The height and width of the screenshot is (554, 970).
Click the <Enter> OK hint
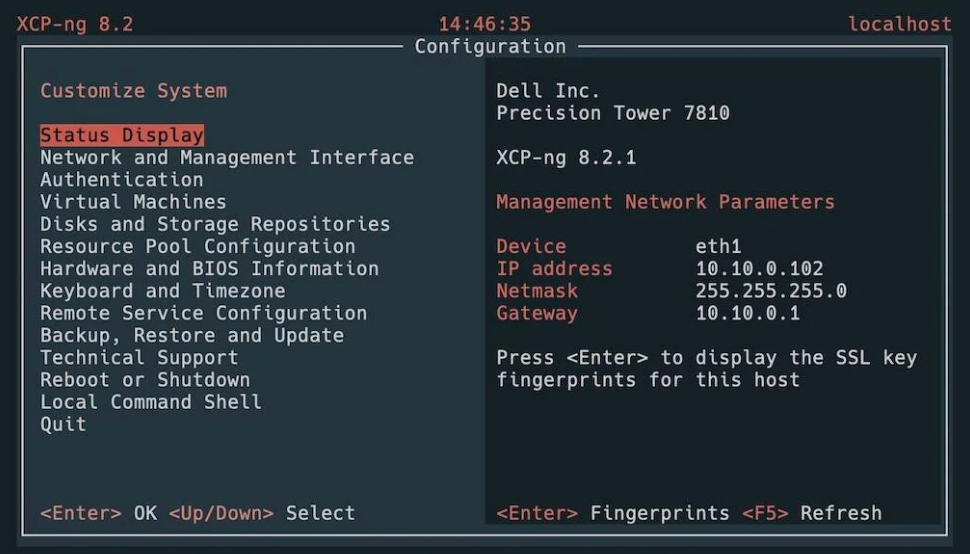(x=98, y=513)
